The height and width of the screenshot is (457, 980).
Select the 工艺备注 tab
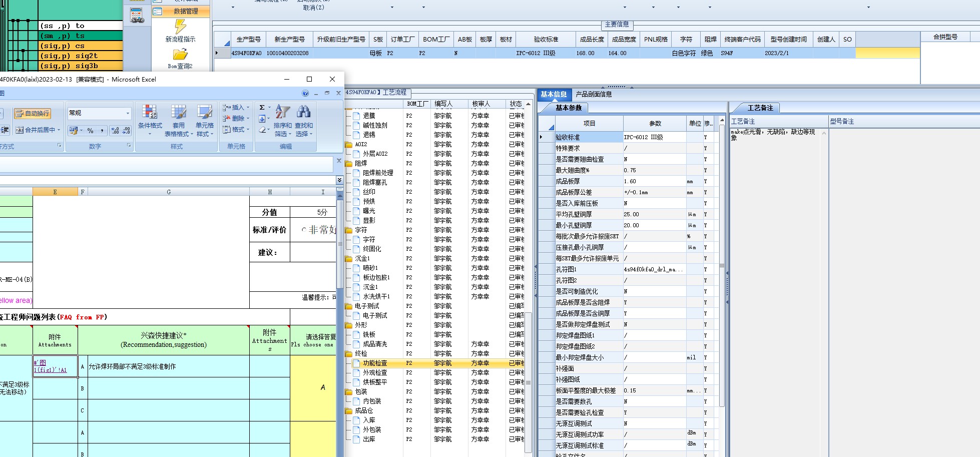760,108
